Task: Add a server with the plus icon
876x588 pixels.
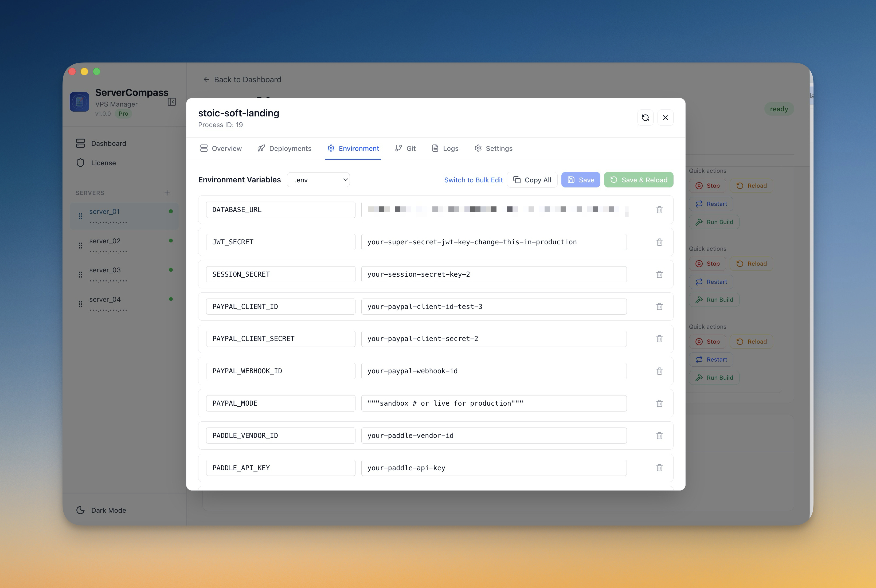Action: coord(167,193)
